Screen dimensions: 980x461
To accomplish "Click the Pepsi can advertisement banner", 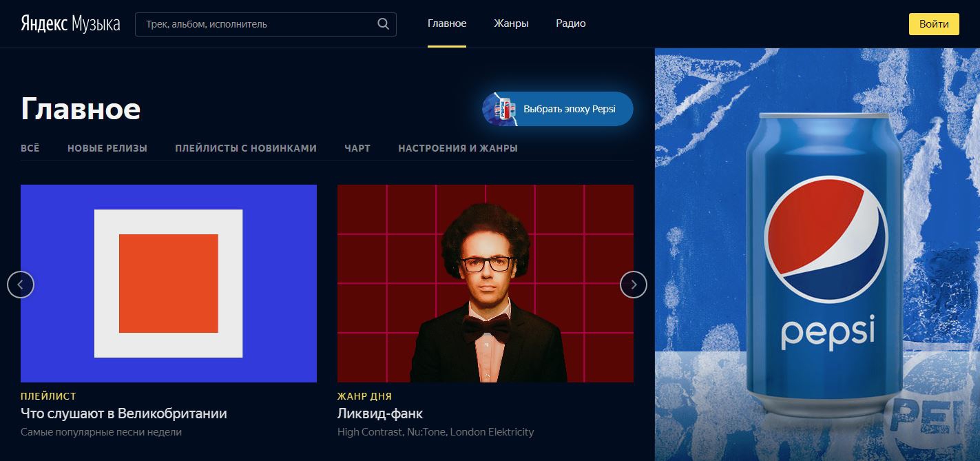I will (x=817, y=254).
